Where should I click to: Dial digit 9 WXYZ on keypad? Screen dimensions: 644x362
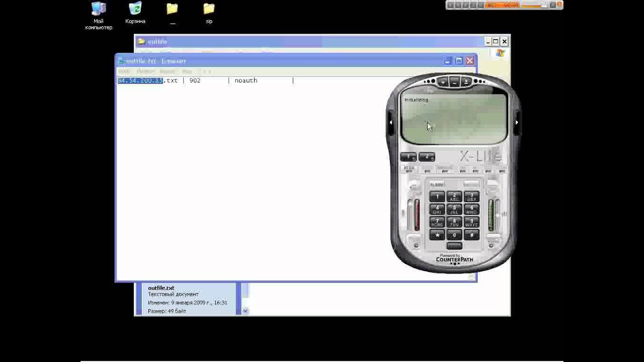(472, 222)
